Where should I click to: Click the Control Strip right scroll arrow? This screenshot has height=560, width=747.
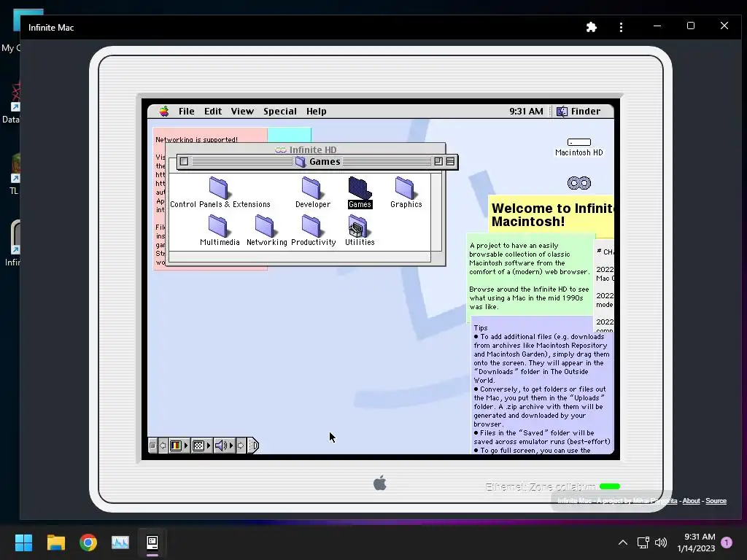pyautogui.click(x=241, y=446)
